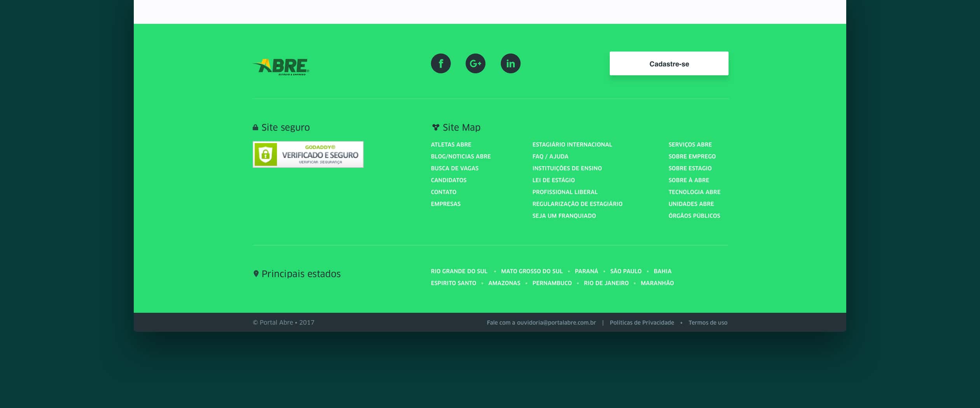This screenshot has width=980, height=408.
Task: Click the ABRE logo in footer
Action: pos(281,66)
